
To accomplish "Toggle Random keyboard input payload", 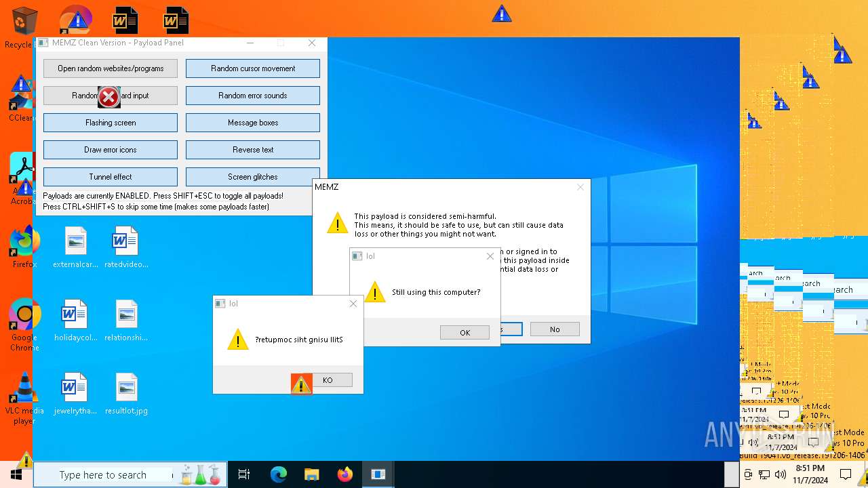I will coord(111,96).
